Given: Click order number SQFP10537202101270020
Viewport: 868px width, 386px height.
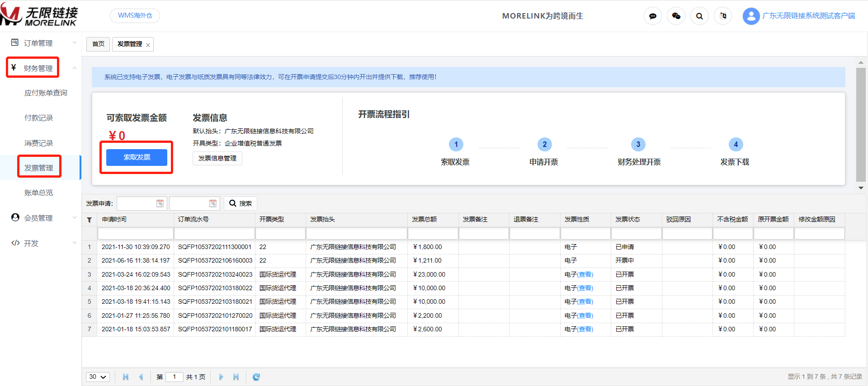Looking at the screenshot, I should (215, 316).
